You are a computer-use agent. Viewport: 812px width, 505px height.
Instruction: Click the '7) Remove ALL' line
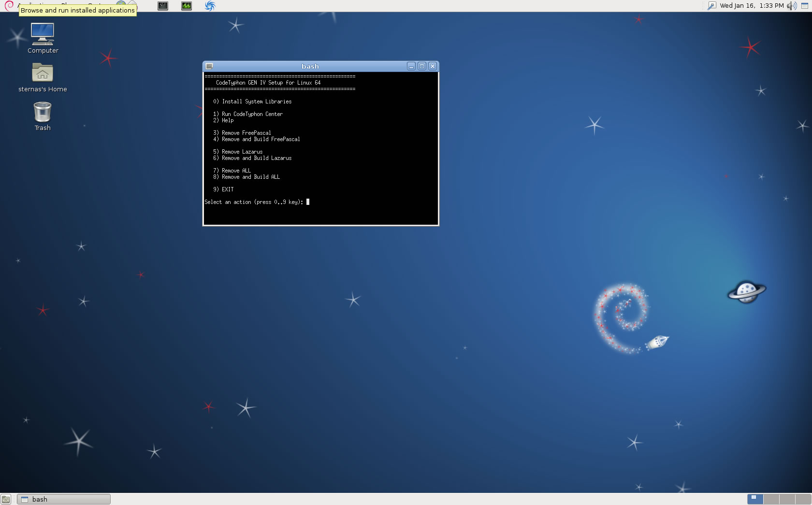232,171
